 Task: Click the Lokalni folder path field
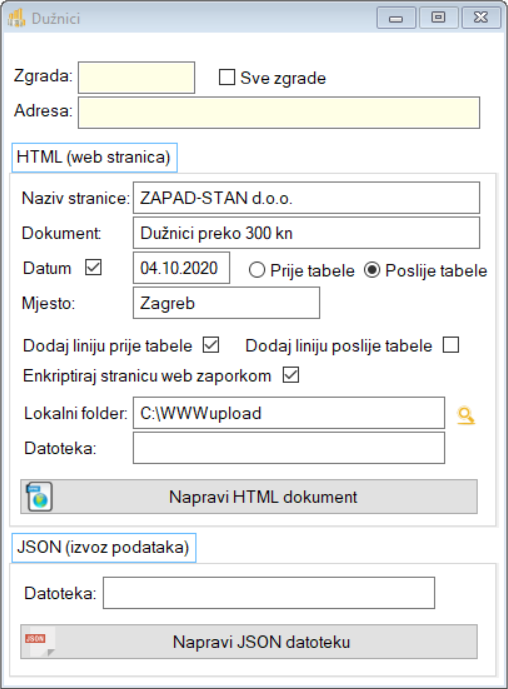coord(289,413)
